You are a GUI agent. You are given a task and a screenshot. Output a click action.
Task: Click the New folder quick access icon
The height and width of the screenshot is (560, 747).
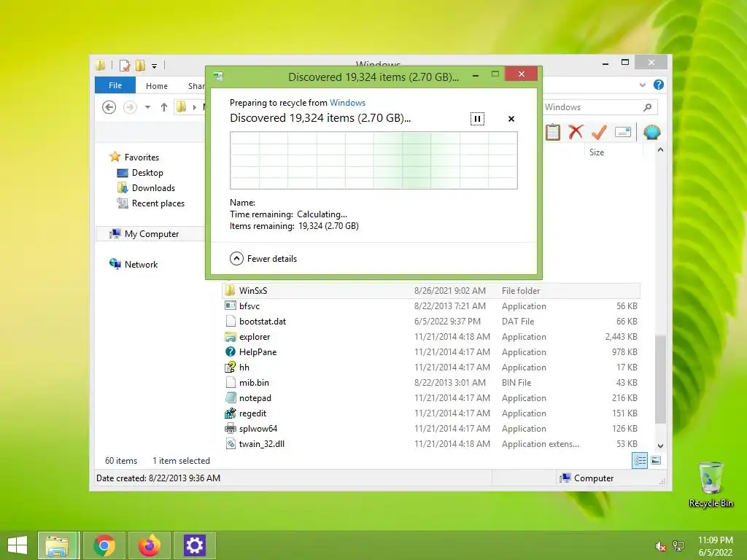[x=141, y=65]
